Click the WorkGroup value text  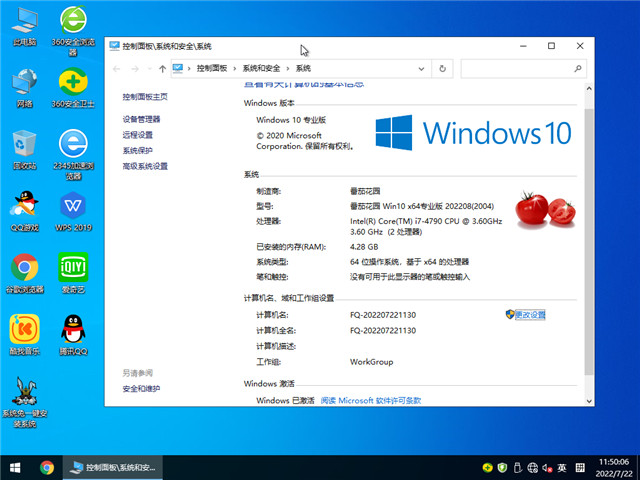click(x=371, y=362)
